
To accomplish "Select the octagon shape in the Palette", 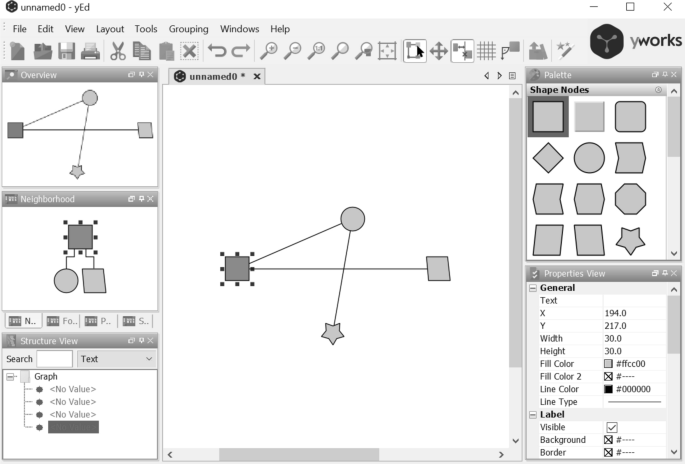I will pyautogui.click(x=630, y=199).
